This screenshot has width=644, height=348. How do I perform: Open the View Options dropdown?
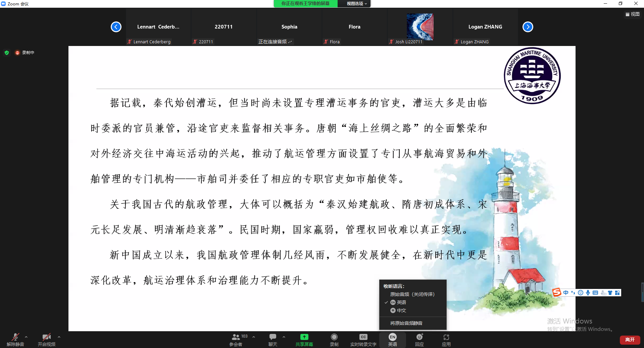[356, 4]
